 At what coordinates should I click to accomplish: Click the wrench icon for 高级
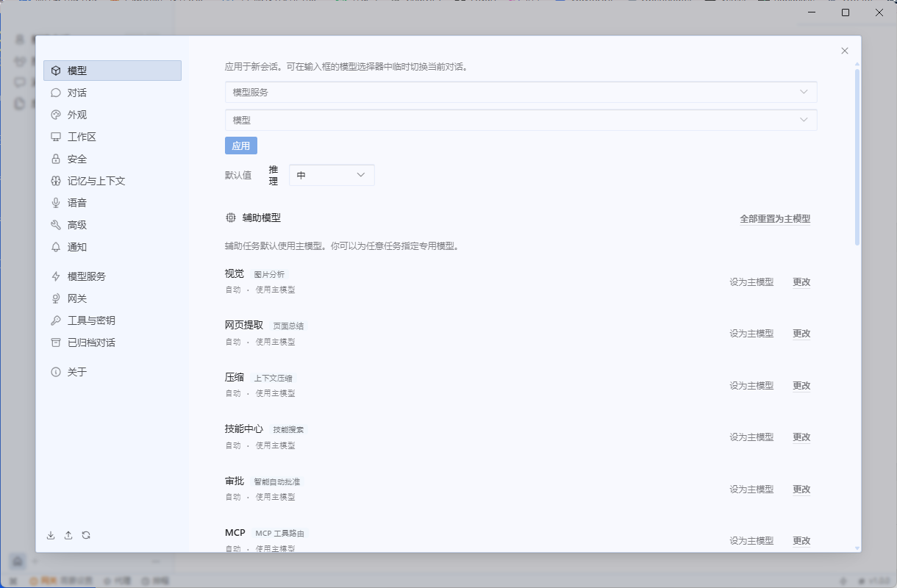point(56,225)
